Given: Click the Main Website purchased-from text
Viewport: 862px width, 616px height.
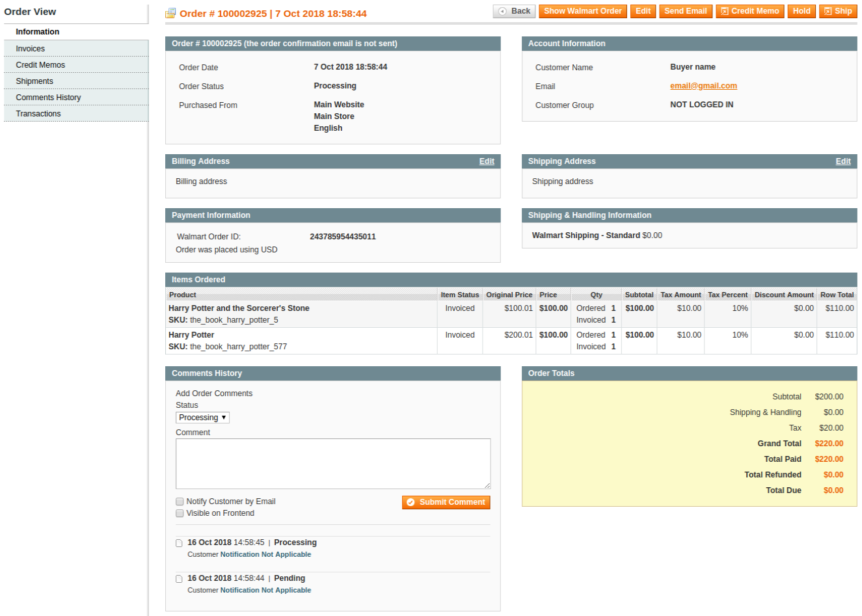Looking at the screenshot, I should pyautogui.click(x=339, y=105).
